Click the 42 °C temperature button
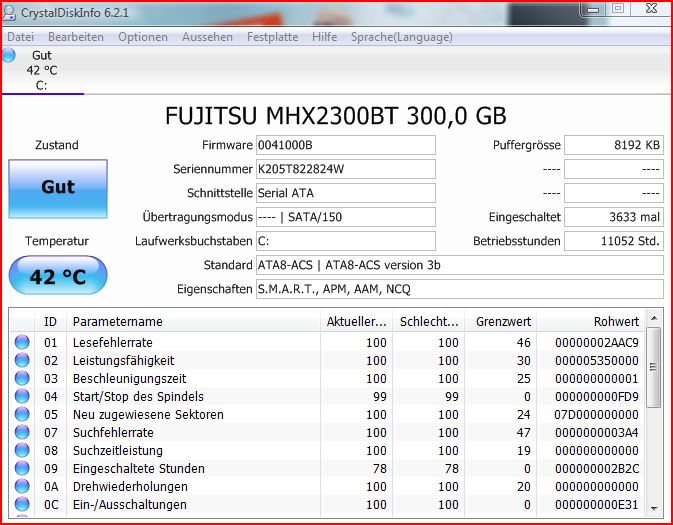Screen dimensions: 673x525 [x=58, y=276]
